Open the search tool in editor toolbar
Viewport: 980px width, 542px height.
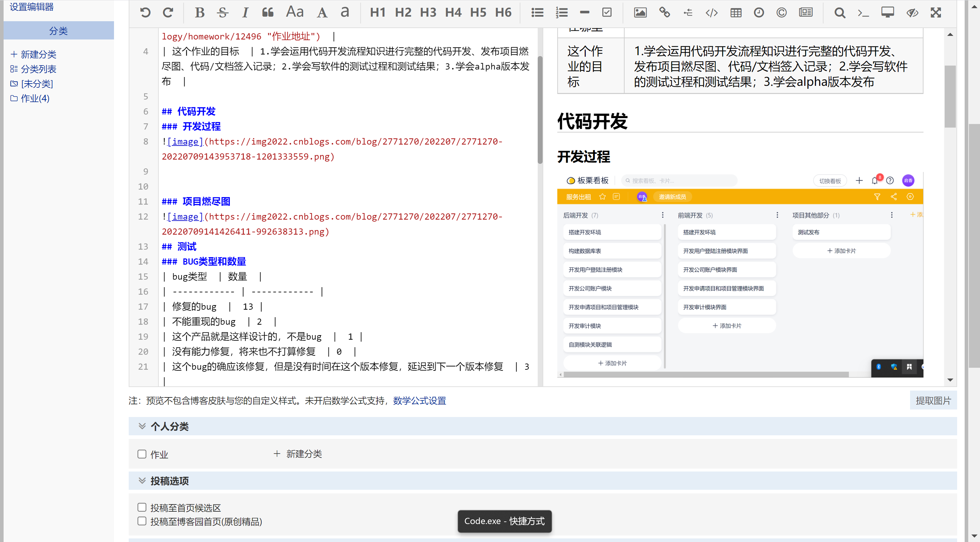pos(840,12)
